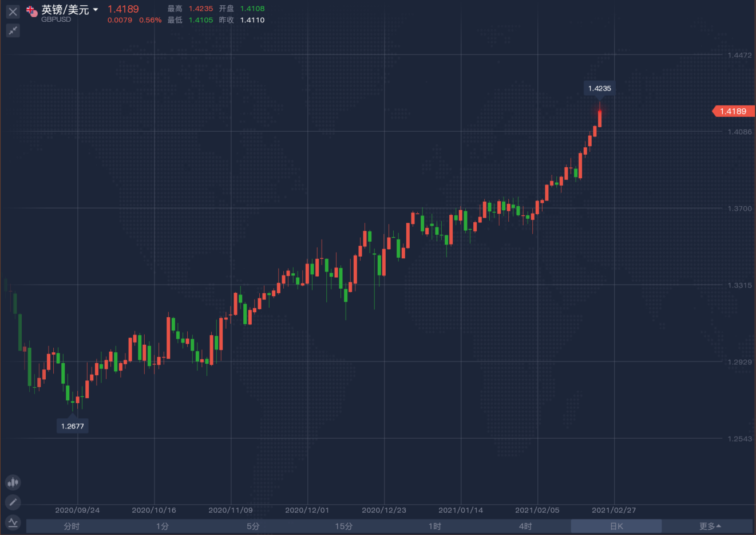
Task: Click the collapse/shrink chart icon
Action: [13, 30]
